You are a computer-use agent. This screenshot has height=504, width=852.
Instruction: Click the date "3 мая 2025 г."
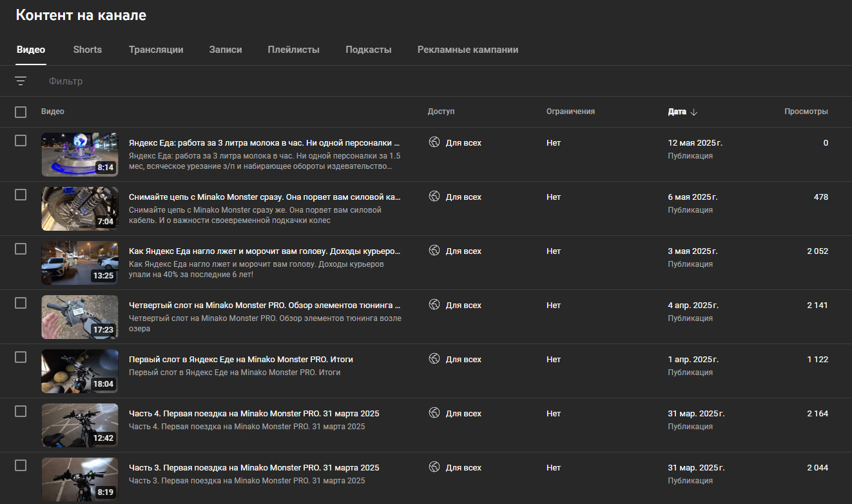click(693, 251)
